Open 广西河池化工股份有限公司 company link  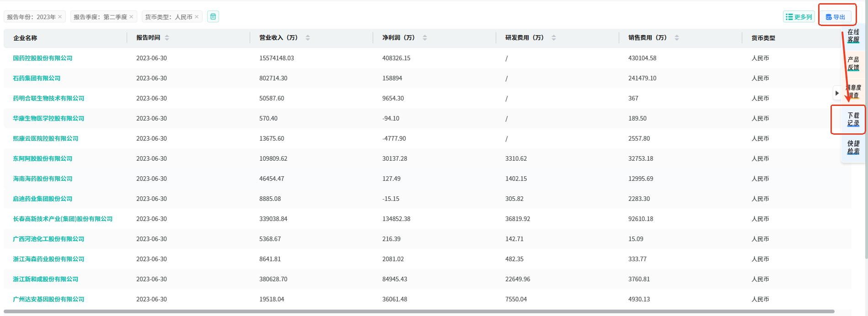coord(48,239)
